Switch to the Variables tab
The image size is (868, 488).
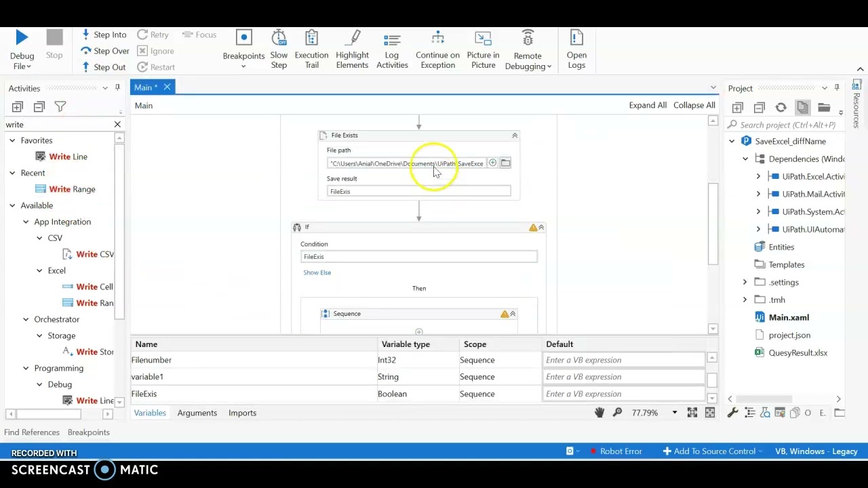click(150, 413)
